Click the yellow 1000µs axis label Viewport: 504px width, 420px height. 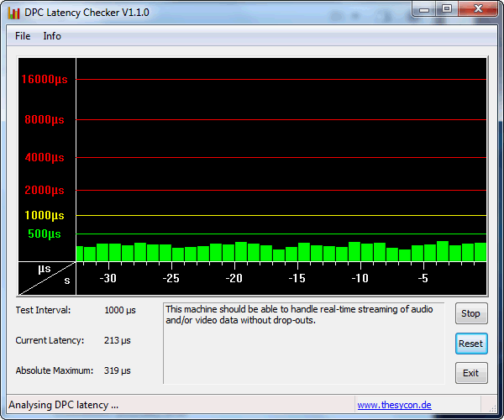click(x=45, y=215)
